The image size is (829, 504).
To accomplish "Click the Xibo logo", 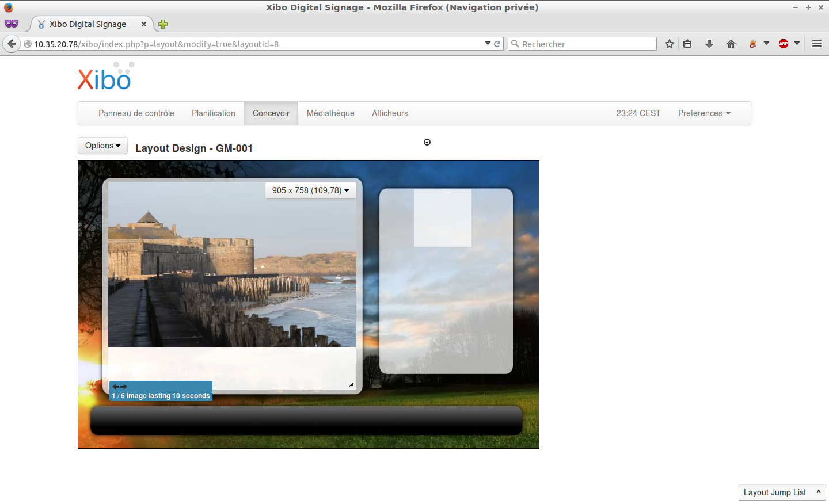I will pos(105,77).
